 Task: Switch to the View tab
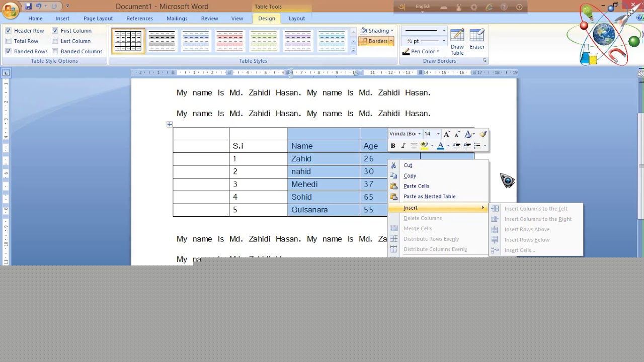[x=237, y=19]
